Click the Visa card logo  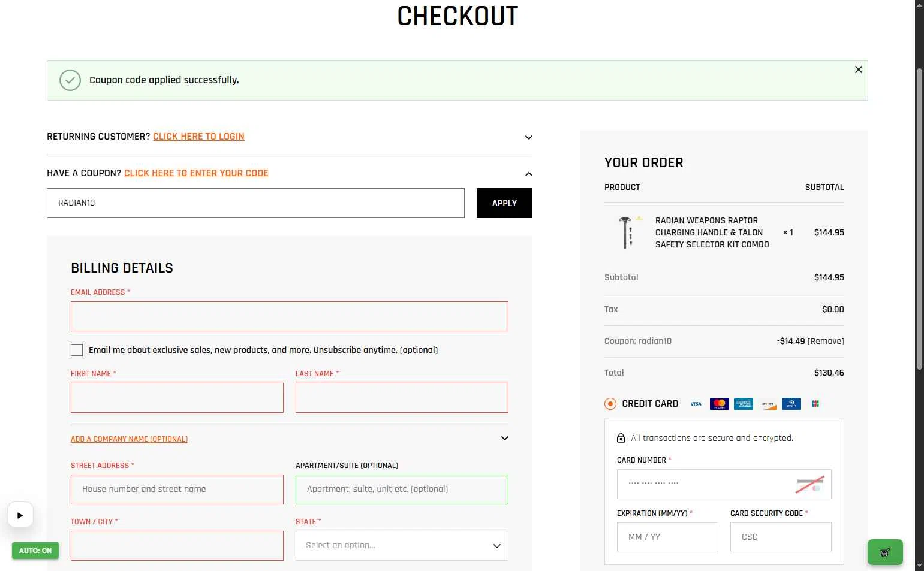[x=696, y=404]
